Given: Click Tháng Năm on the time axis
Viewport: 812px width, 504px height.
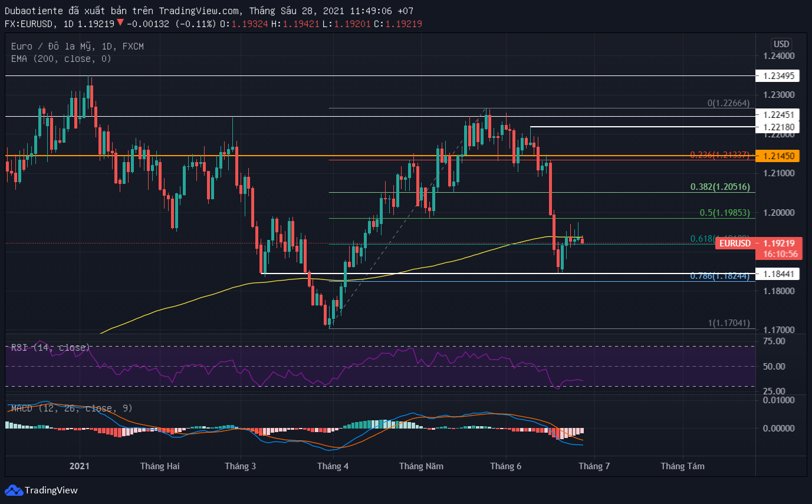Looking at the screenshot, I should click(x=422, y=466).
